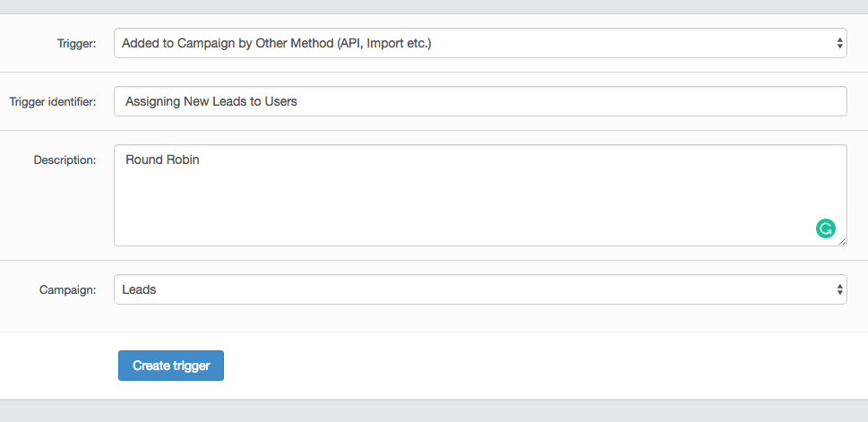
Task: Click the 'Assigning New Leads to Users' text
Action: [x=211, y=101]
